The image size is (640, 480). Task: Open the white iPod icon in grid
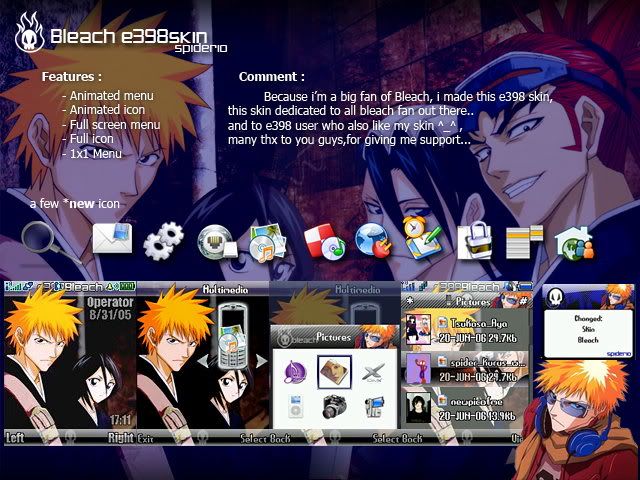(x=296, y=407)
